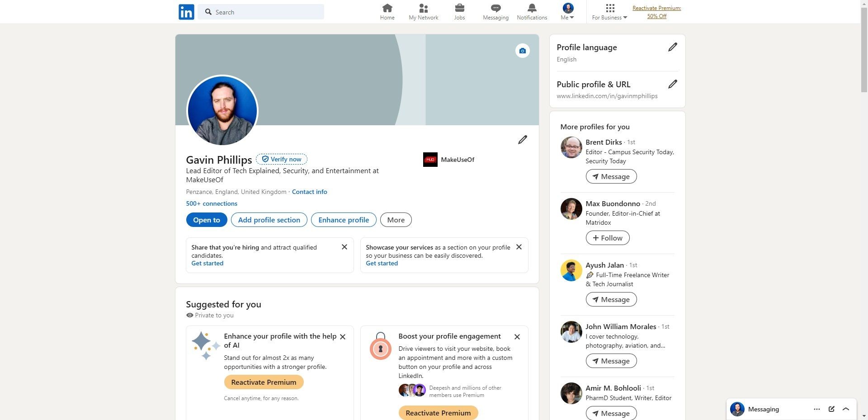Click the lock icon in Boost engagement card
The height and width of the screenshot is (420, 868).
coord(380,346)
